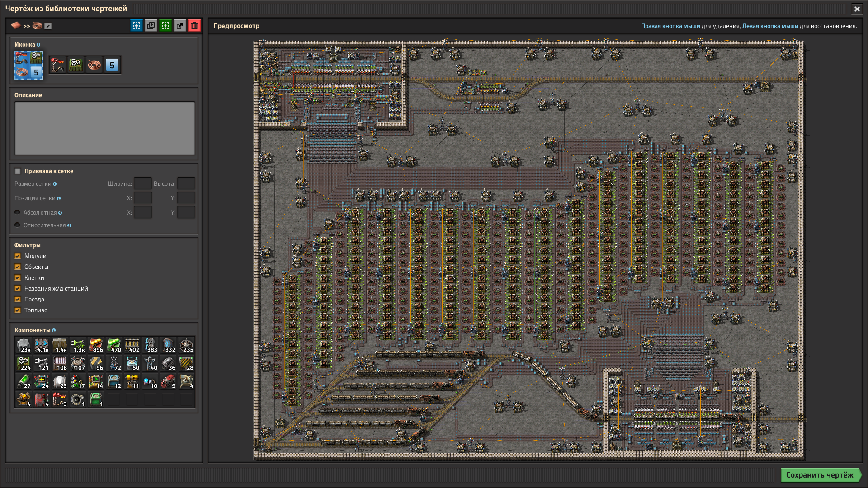Click the locomotive component counted 9

click(168, 381)
